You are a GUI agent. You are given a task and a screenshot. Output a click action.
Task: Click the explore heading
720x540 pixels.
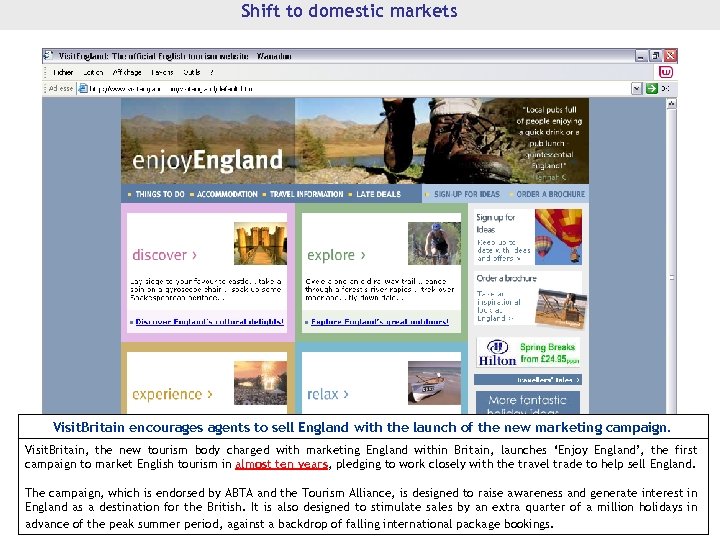click(336, 255)
